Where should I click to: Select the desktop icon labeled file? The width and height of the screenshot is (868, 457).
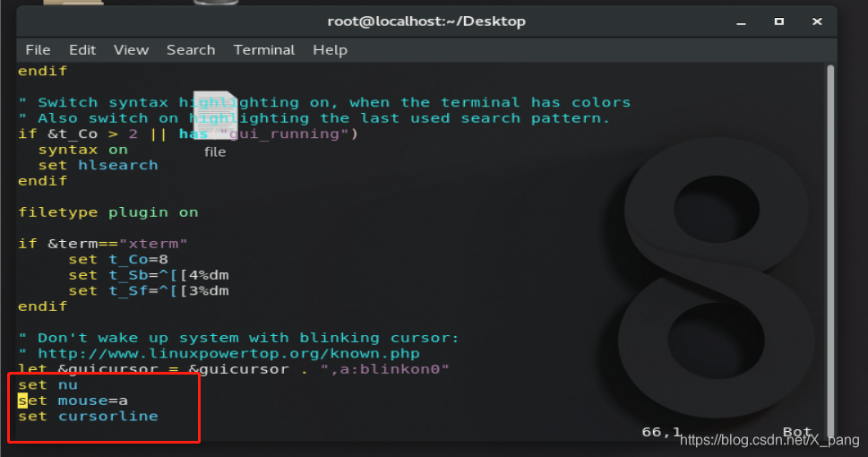(x=215, y=124)
